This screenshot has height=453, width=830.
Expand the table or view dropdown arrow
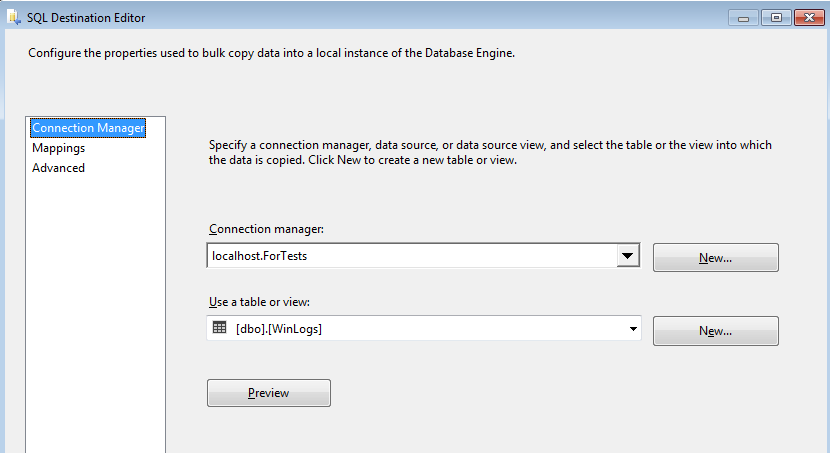[633, 329]
